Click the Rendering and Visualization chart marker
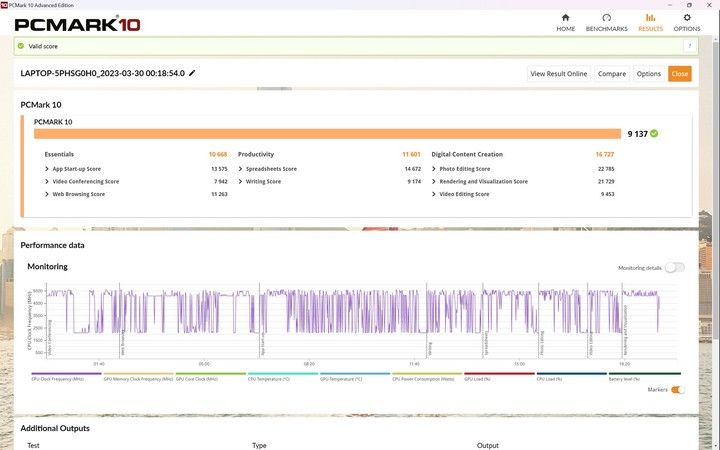The image size is (720, 450). click(625, 331)
